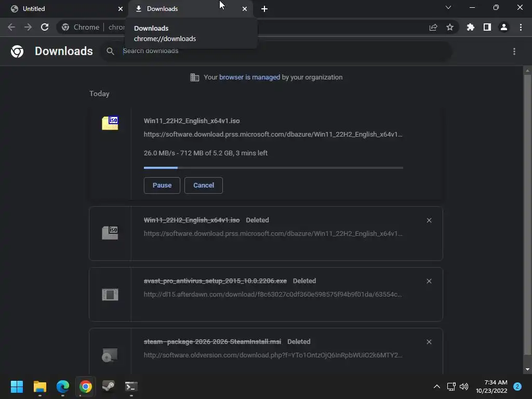Click the active Win11_22H2_English_x64v1.iso file name
The image size is (532, 399).
(x=192, y=121)
